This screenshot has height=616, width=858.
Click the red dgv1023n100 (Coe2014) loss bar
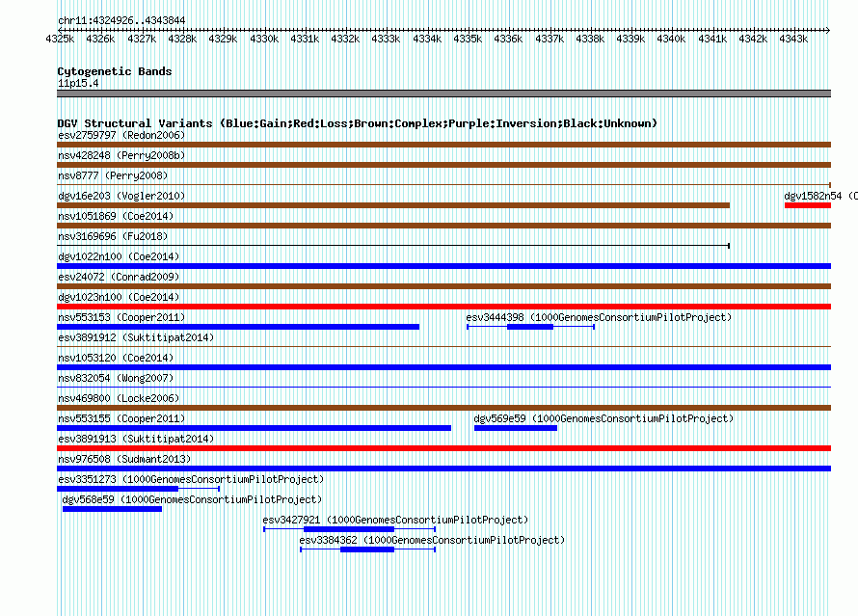point(443,307)
